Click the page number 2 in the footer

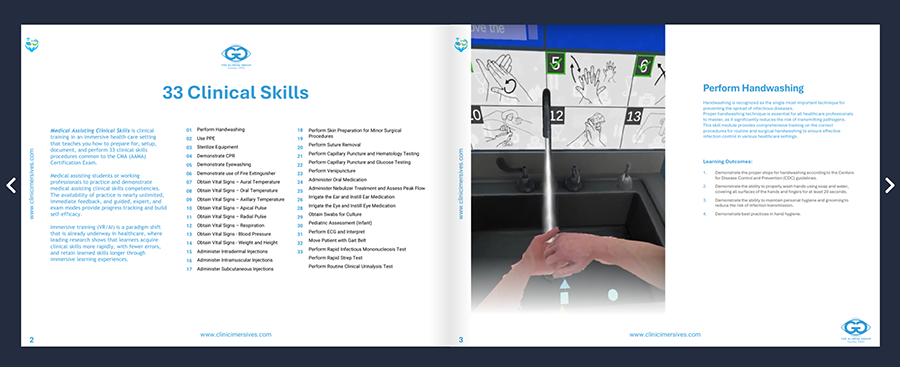[32, 340]
